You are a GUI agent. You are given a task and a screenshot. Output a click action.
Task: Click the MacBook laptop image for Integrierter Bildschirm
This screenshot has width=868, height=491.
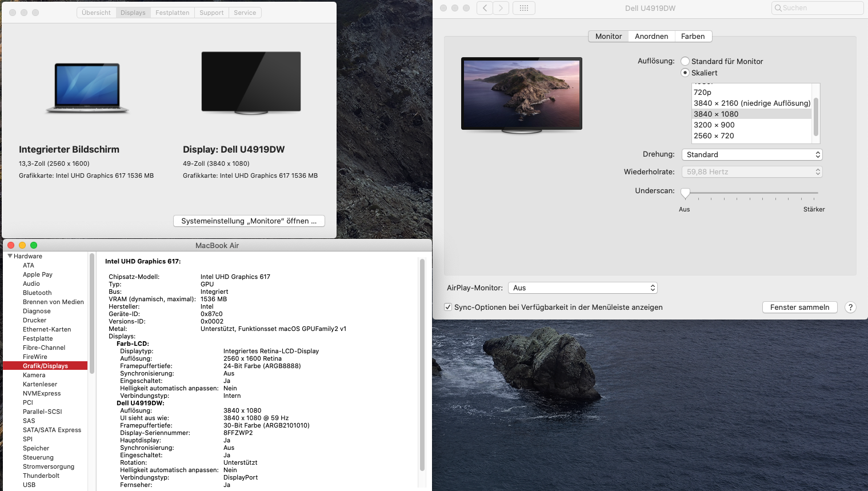[x=87, y=88]
